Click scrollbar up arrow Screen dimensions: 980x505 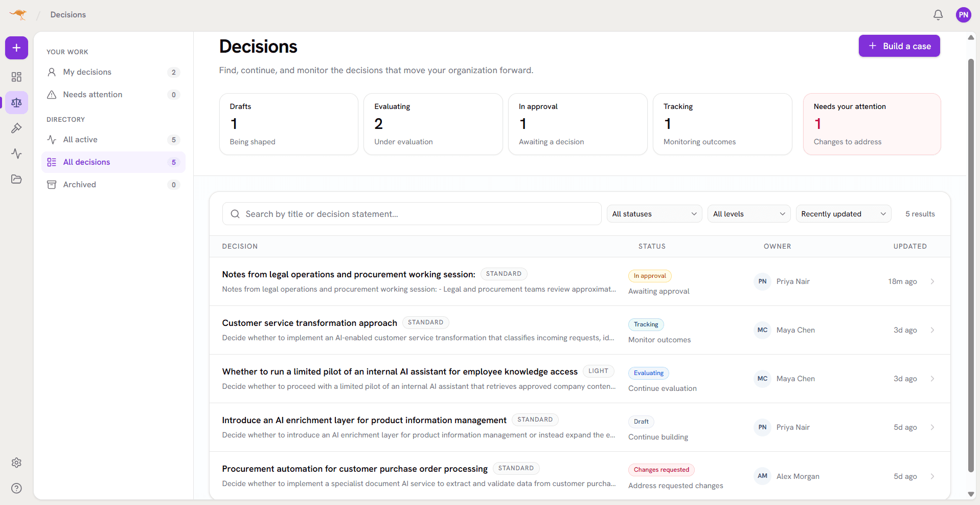pos(971,37)
